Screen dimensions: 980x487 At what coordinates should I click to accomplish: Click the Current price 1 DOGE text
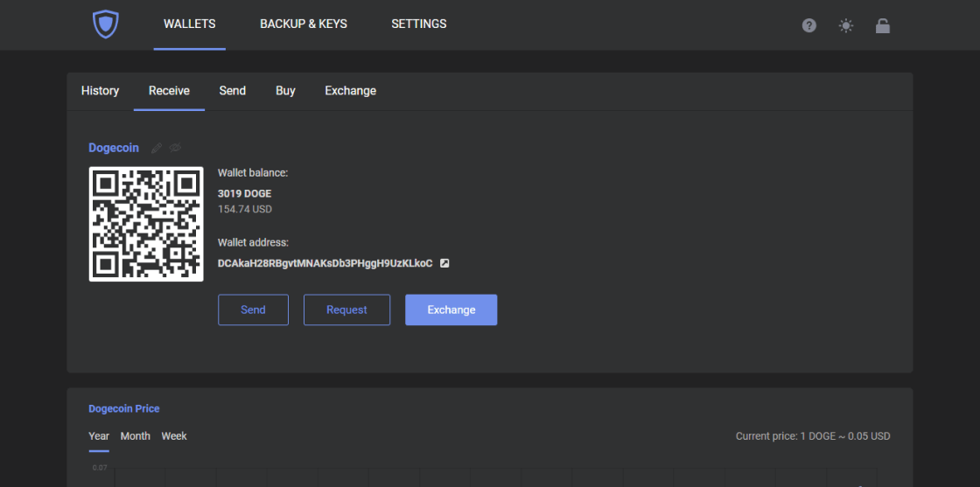[x=813, y=436]
